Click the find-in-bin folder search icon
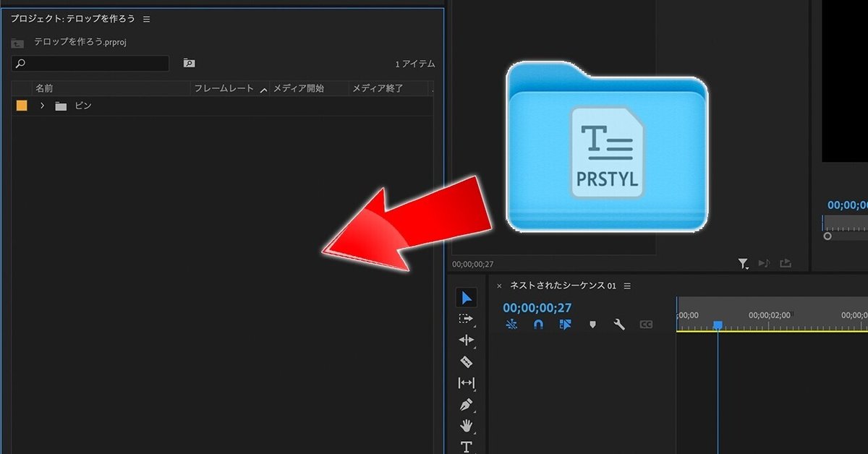This screenshot has height=454, width=868. (x=189, y=64)
